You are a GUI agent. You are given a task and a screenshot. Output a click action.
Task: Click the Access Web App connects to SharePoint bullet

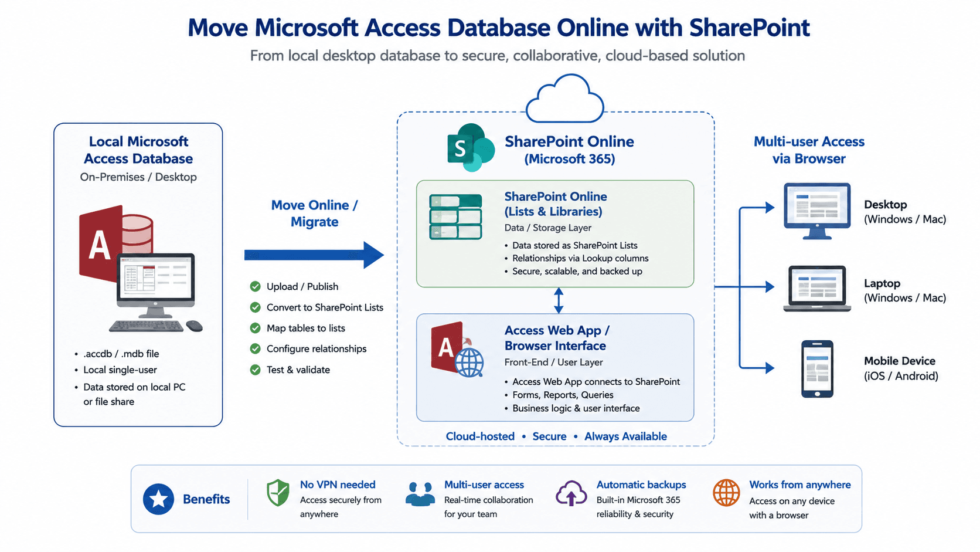[x=593, y=382]
